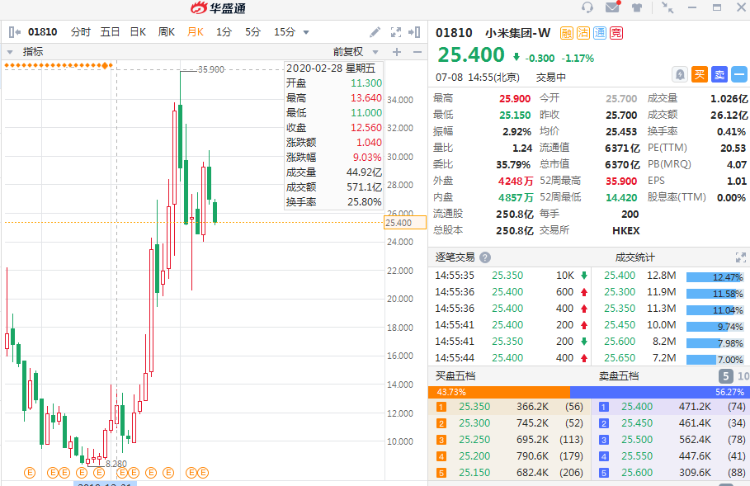Click the blue 卖 sell button
This screenshot has height=486, width=750.
pos(719,75)
